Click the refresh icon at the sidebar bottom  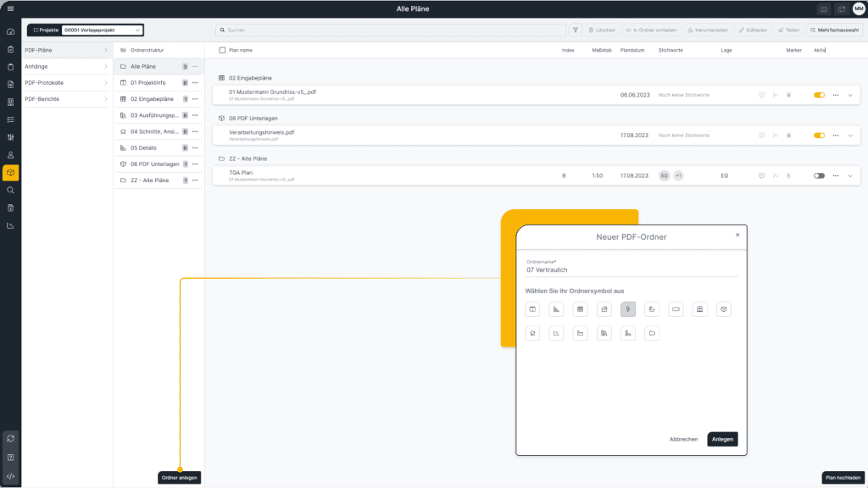pos(9,439)
